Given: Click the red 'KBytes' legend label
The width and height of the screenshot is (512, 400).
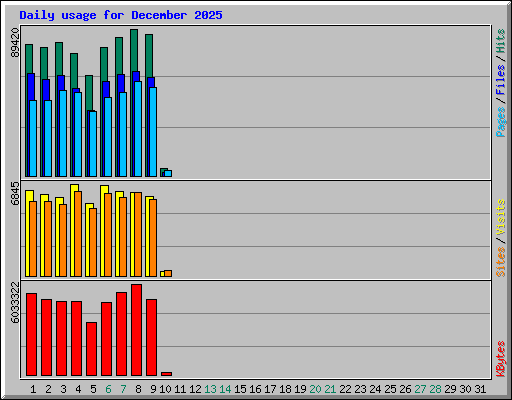Looking at the screenshot, I should 500,359.
